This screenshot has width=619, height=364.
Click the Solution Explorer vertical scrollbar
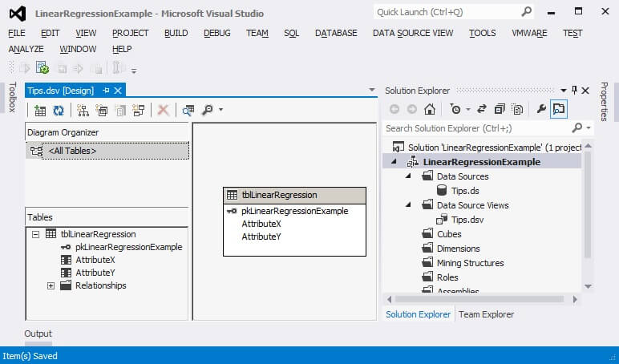pos(589,208)
